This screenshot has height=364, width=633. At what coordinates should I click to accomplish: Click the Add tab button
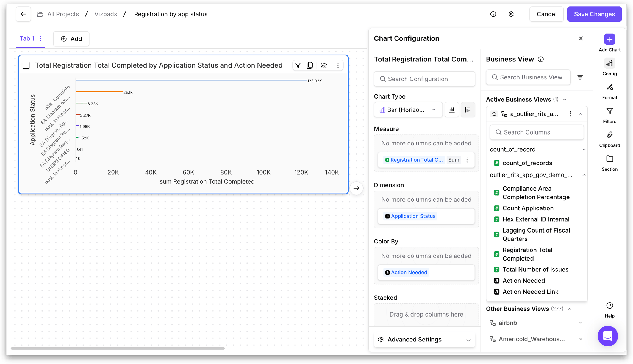click(x=71, y=39)
